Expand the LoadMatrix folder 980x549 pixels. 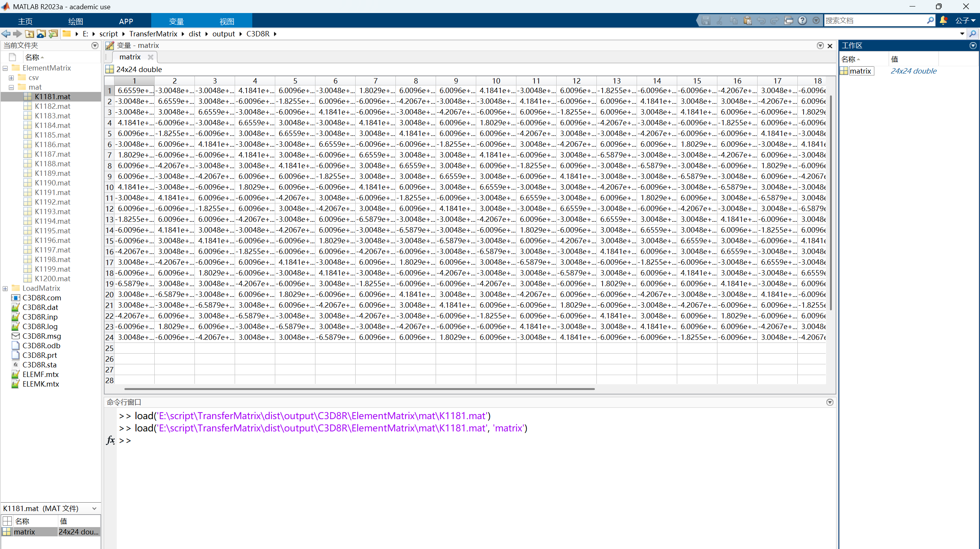pyautogui.click(x=5, y=288)
